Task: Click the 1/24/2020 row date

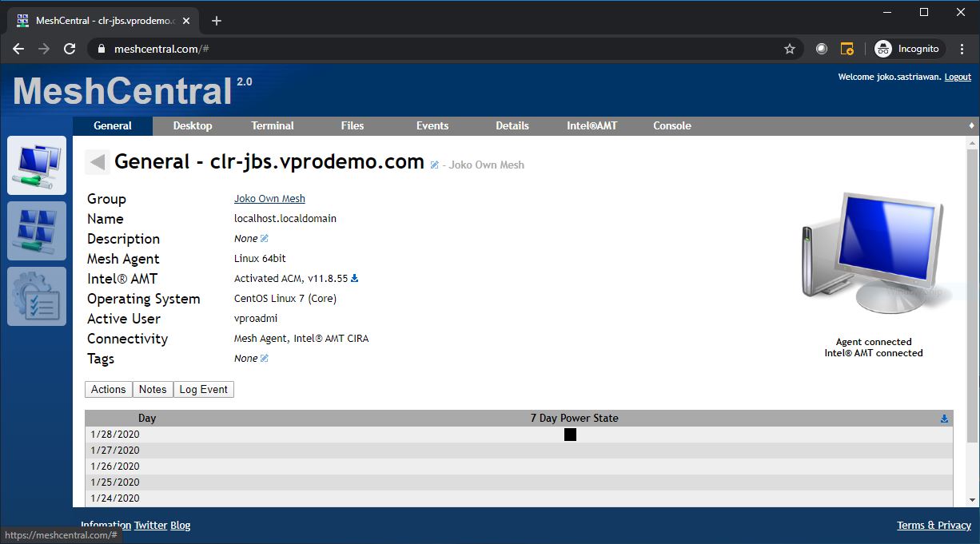Action: (115, 498)
